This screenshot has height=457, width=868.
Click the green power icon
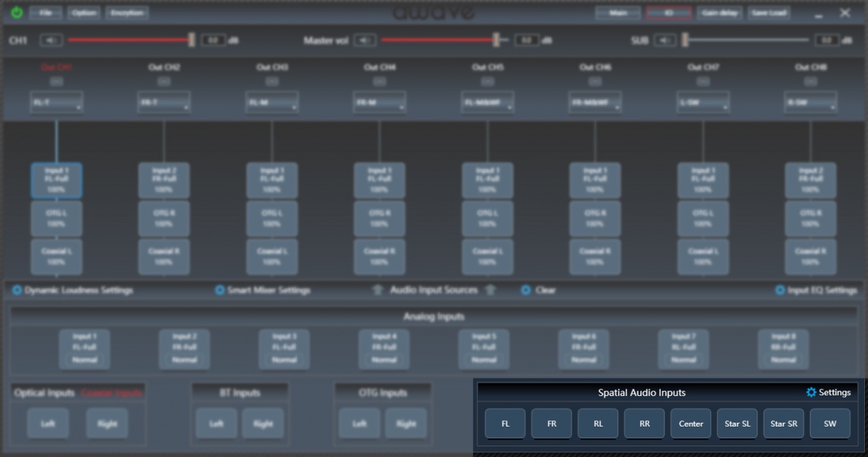(x=16, y=13)
